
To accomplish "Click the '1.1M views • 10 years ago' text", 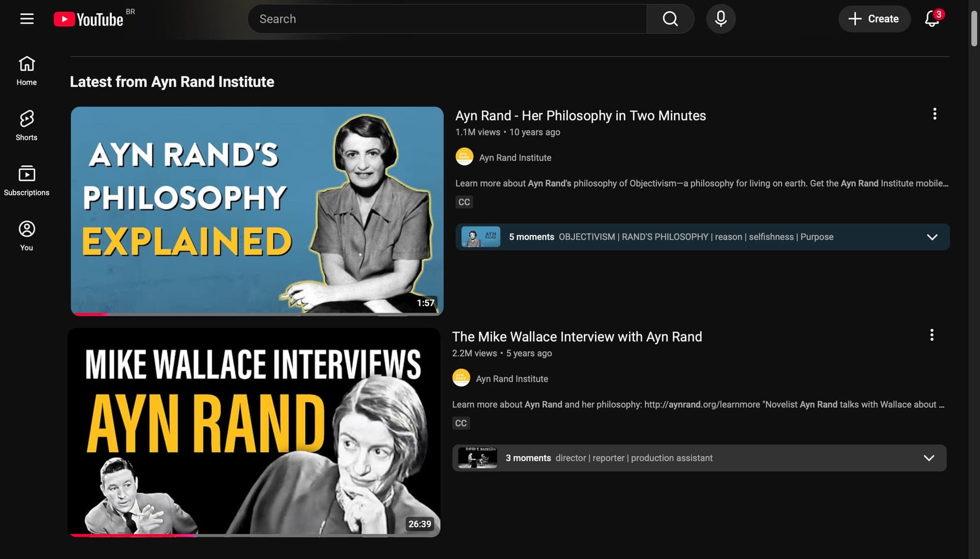I will 508,132.
